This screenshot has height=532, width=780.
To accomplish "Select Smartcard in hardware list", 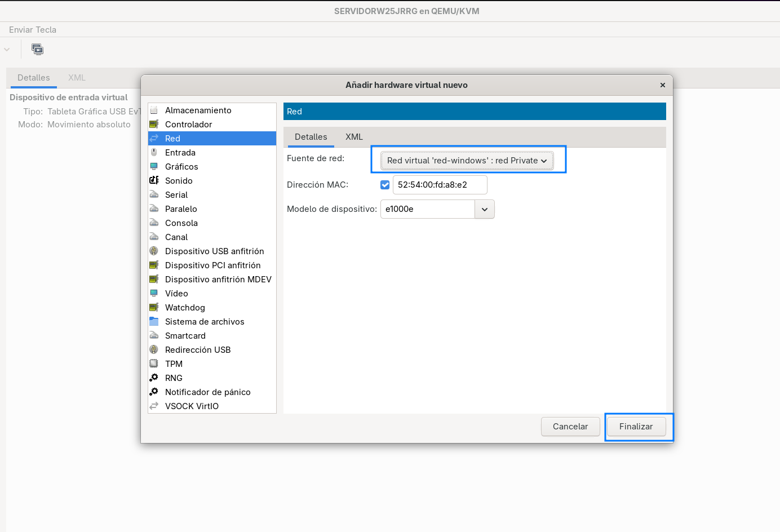I will 212,336.
